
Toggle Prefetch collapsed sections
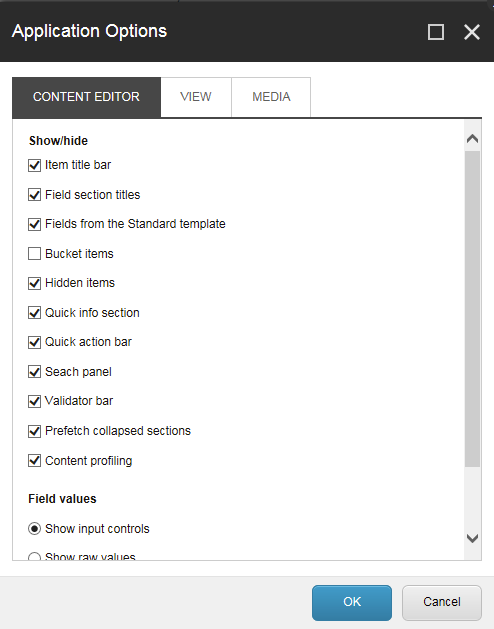[x=35, y=431]
